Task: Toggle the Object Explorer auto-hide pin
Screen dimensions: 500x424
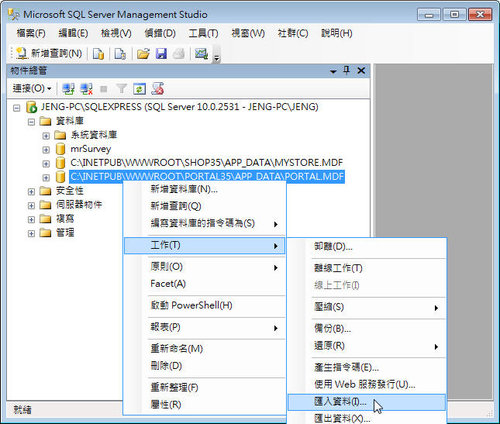Action: tap(347, 70)
